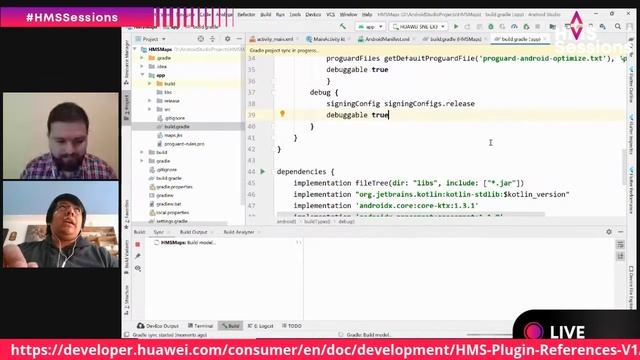Open Build panel settings gear

(609, 232)
